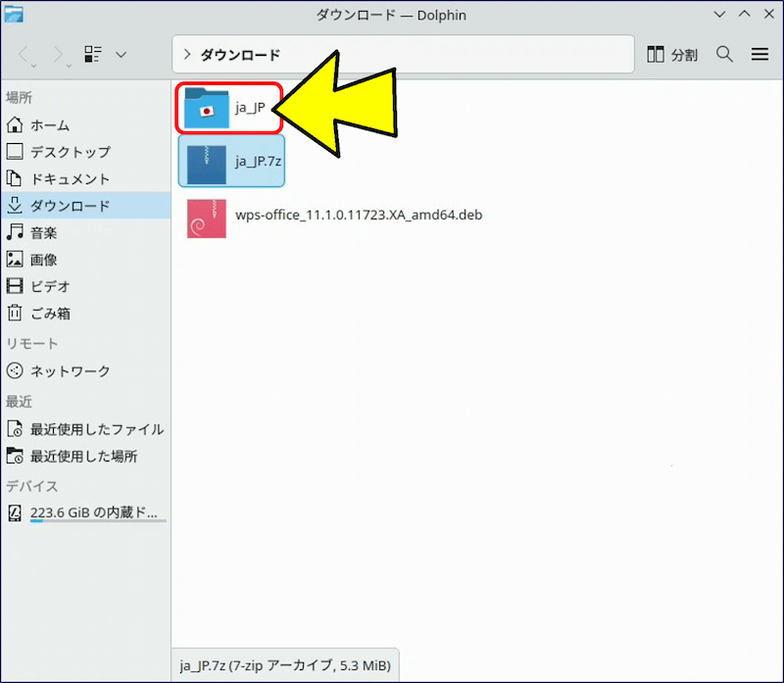Open the hamburger menu
Screen dimensions: 784x683
[759, 55]
